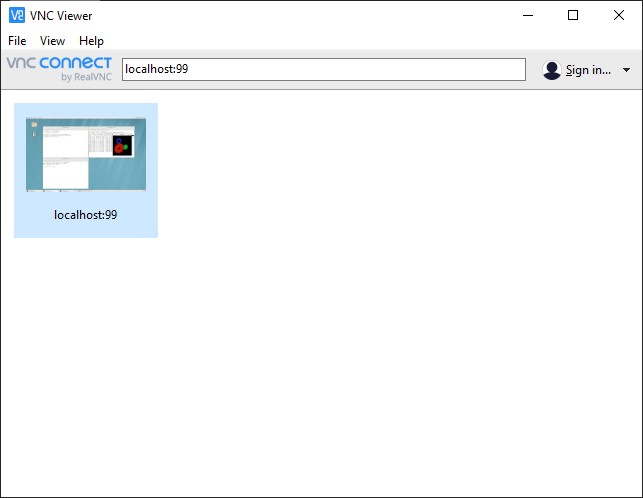Open the View menu

[x=52, y=41]
